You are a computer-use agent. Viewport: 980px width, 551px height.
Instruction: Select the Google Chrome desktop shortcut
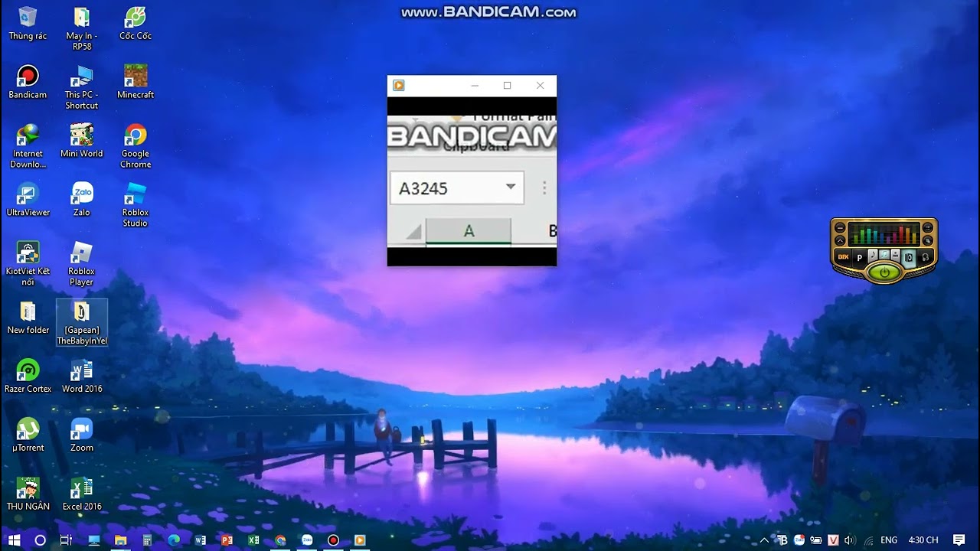(136, 146)
